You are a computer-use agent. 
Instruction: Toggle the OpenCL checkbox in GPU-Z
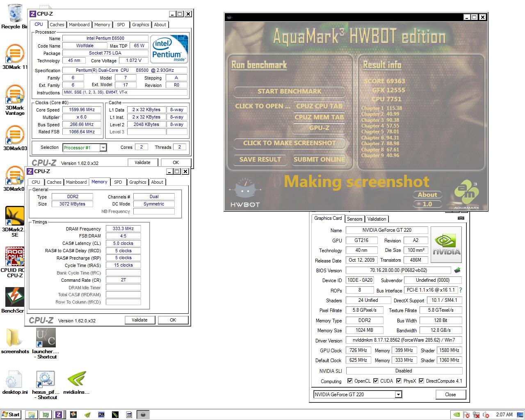[350, 381]
